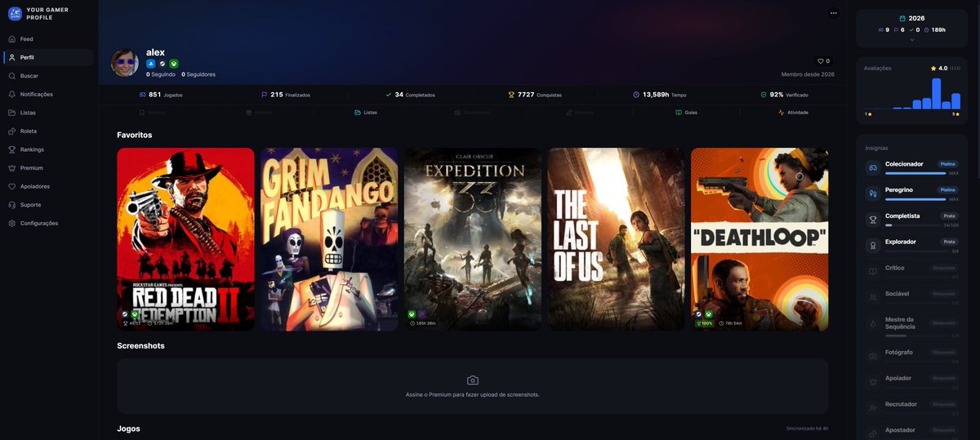Click the Explorador medal badge icon
The height and width of the screenshot is (440, 980).
[873, 246]
